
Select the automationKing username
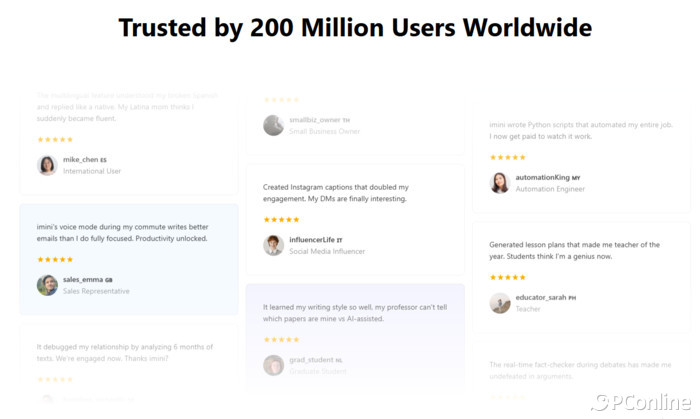[x=541, y=177]
